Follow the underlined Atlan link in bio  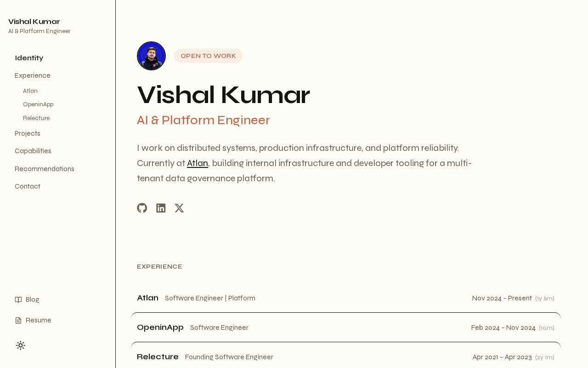coord(198,163)
